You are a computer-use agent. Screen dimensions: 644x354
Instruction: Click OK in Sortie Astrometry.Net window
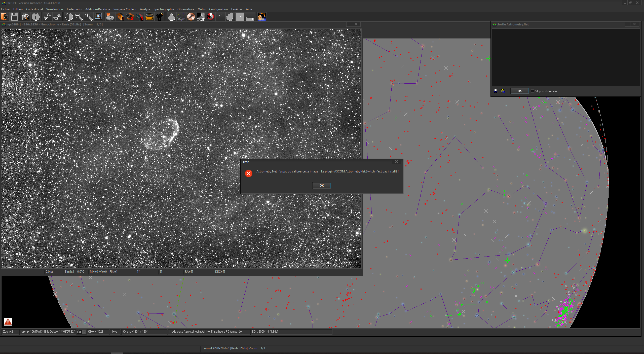tap(519, 91)
